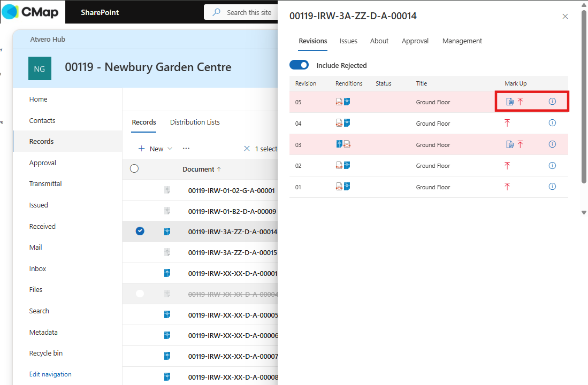The width and height of the screenshot is (588, 385).
Task: Show info for revision 05
Action: tap(552, 102)
